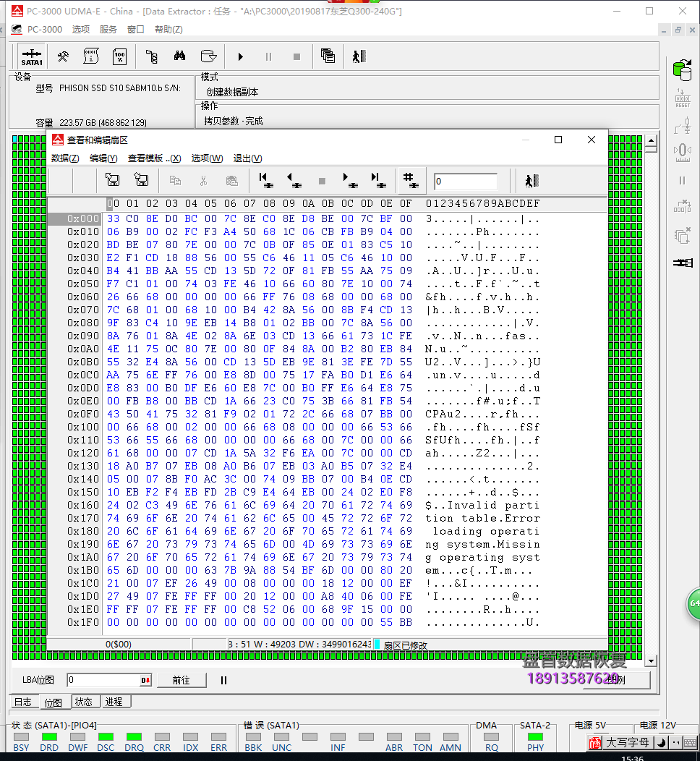Viewport: 700px width, 761px height.
Task: Toggle the D format button in LBA field
Action: 145,680
